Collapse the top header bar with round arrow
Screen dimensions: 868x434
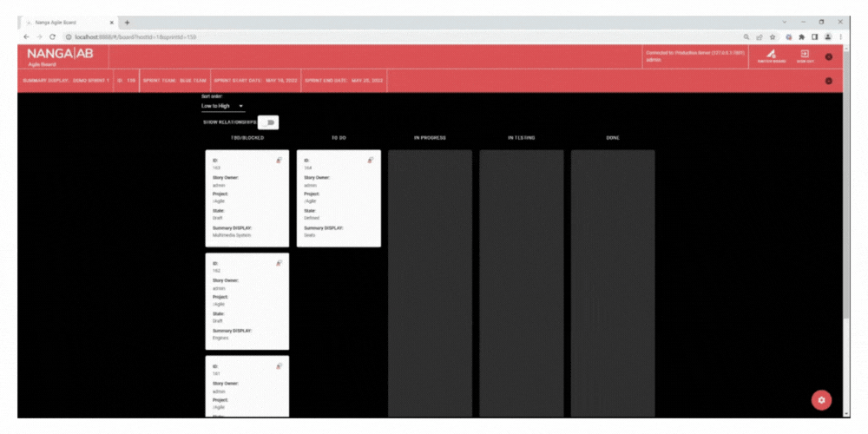pyautogui.click(x=828, y=57)
